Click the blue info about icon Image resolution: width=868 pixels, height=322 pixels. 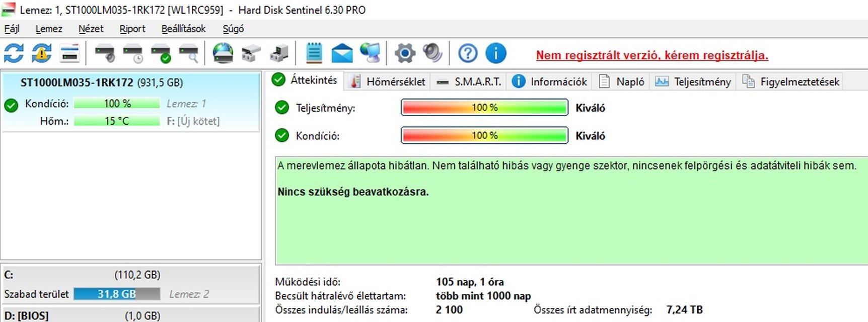(496, 53)
